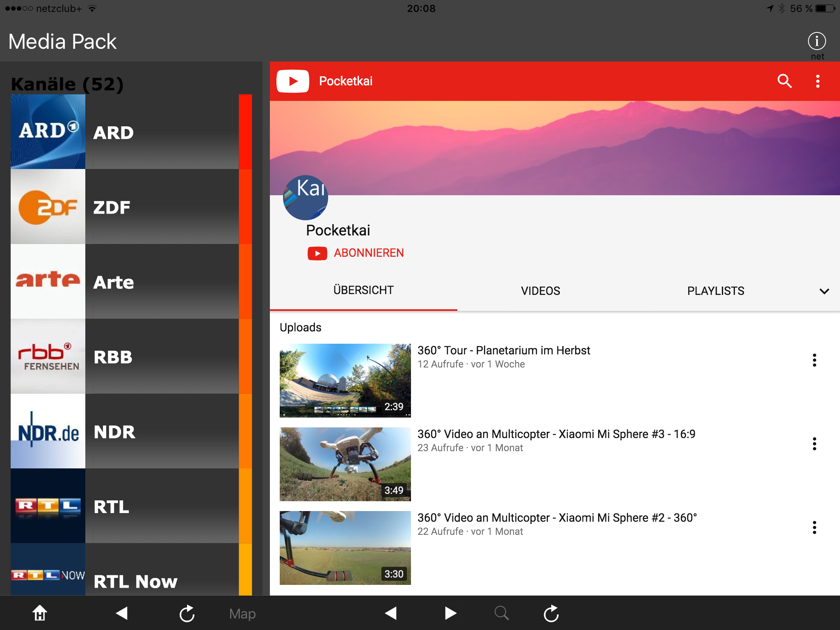Open channel row labeled RTL
Viewport: 840px width, 630px height.
[131, 506]
